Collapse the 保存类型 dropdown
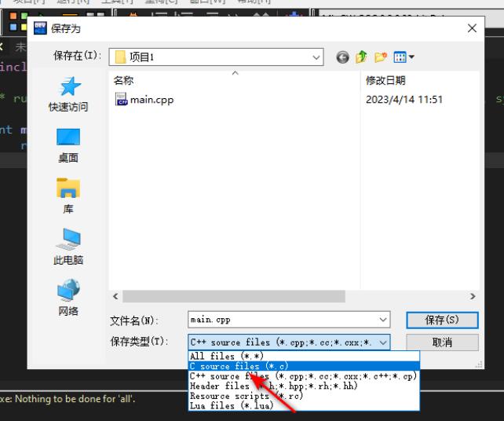The image size is (504, 421). [x=383, y=342]
